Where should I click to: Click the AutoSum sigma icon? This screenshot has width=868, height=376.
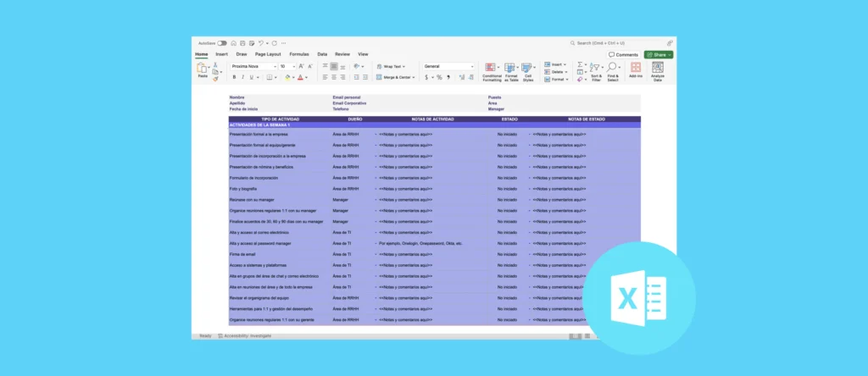(580, 64)
